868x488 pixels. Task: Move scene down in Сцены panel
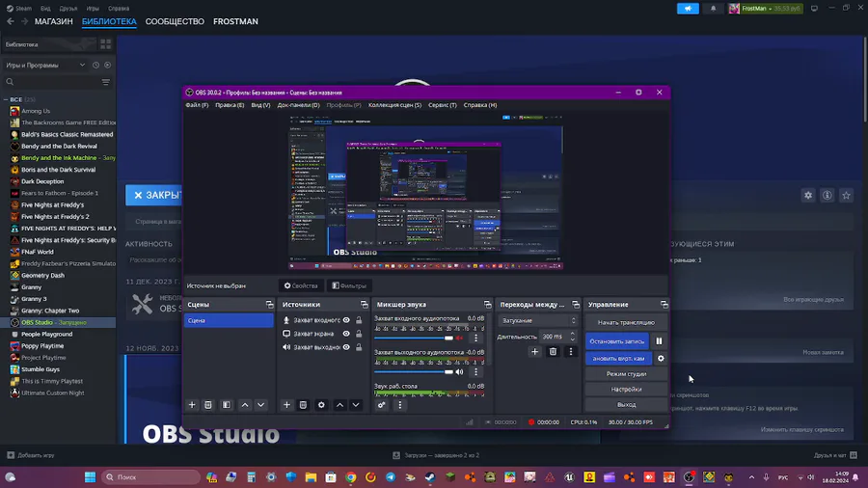(x=260, y=405)
